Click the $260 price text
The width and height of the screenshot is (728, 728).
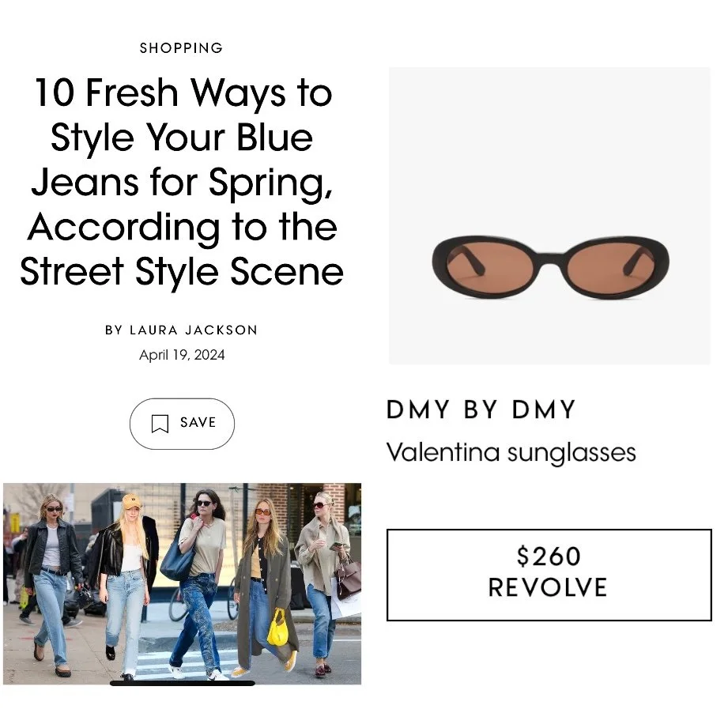(x=549, y=556)
